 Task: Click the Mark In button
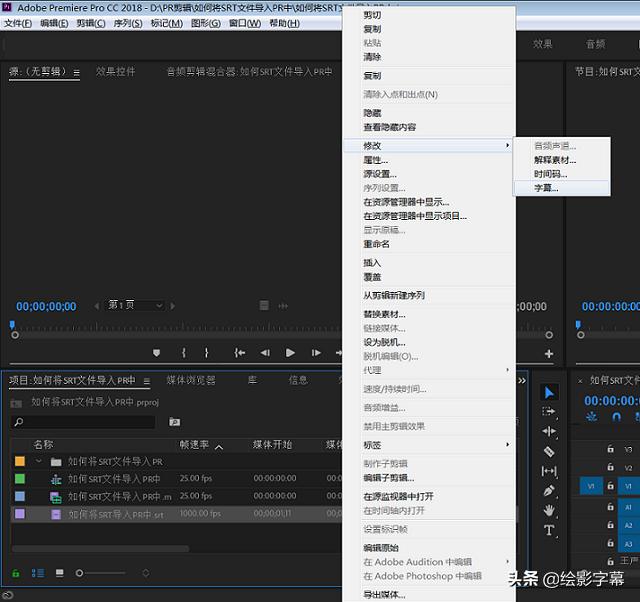[184, 353]
